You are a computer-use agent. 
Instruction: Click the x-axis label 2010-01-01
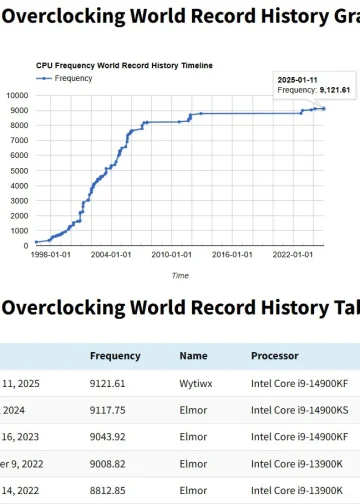pyautogui.click(x=172, y=255)
